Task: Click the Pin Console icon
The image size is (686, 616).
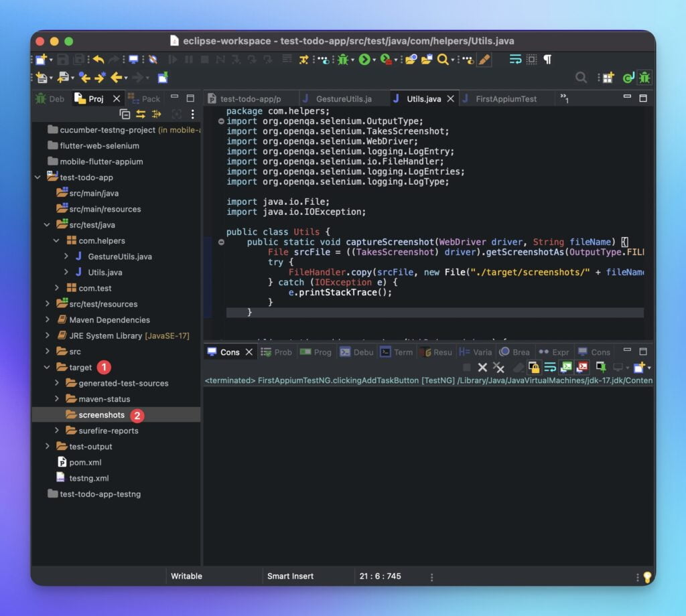Action: (x=601, y=368)
